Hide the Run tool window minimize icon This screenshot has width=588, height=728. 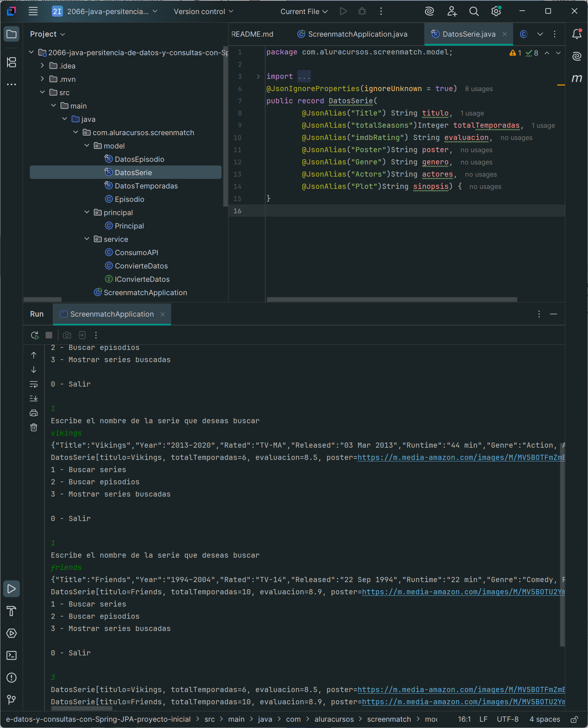click(554, 314)
